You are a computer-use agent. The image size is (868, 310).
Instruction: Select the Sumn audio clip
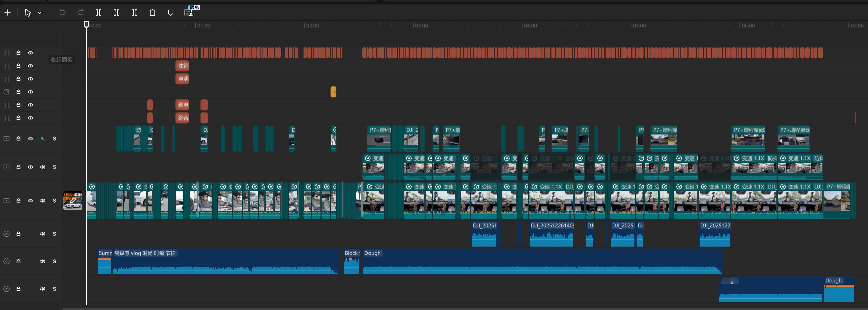[x=104, y=261]
